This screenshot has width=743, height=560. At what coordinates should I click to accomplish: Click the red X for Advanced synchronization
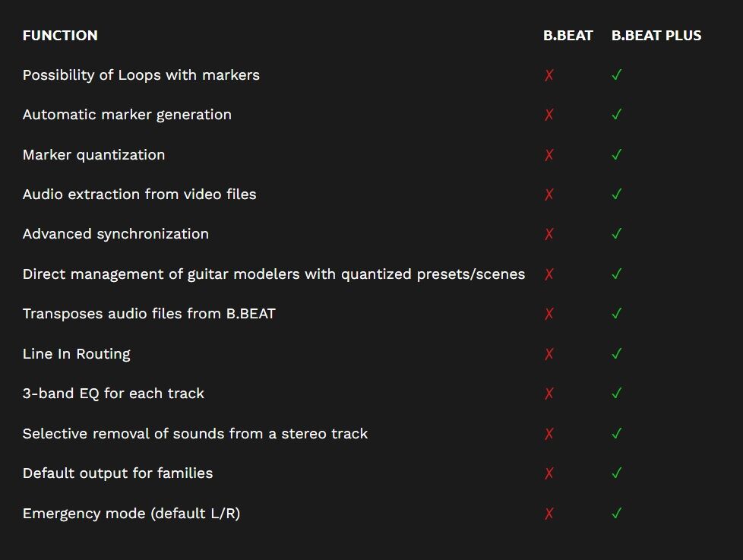pos(549,234)
